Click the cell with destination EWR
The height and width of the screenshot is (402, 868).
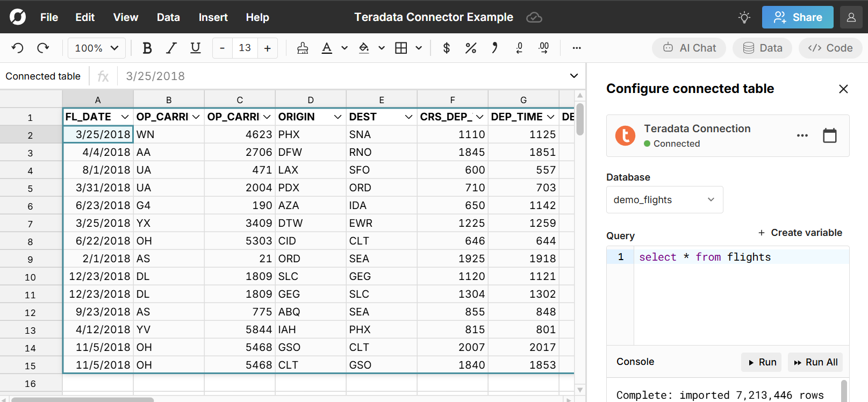pos(382,223)
